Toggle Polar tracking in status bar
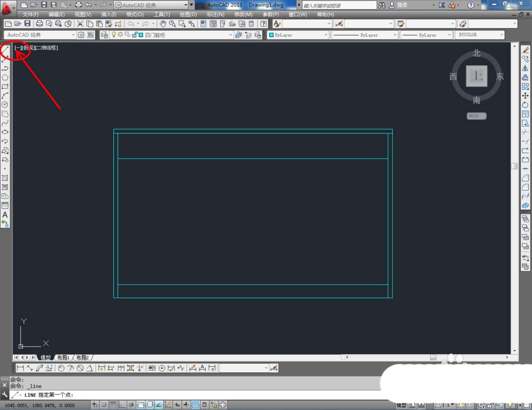This screenshot has height=410, width=532. pos(131,405)
